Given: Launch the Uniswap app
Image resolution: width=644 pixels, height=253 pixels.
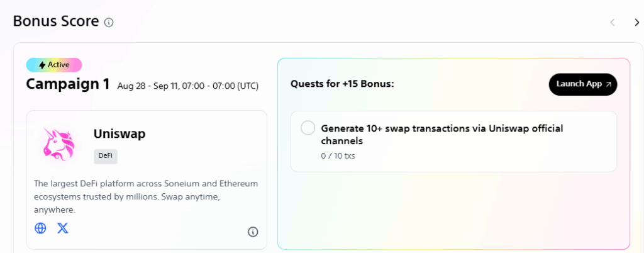Looking at the screenshot, I should click(583, 84).
